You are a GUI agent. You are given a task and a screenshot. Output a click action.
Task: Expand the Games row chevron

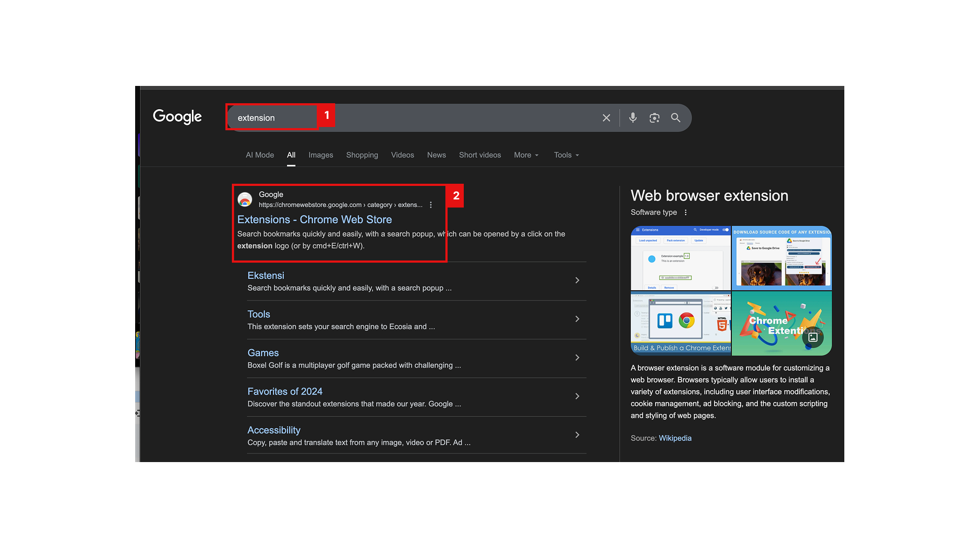tap(577, 357)
